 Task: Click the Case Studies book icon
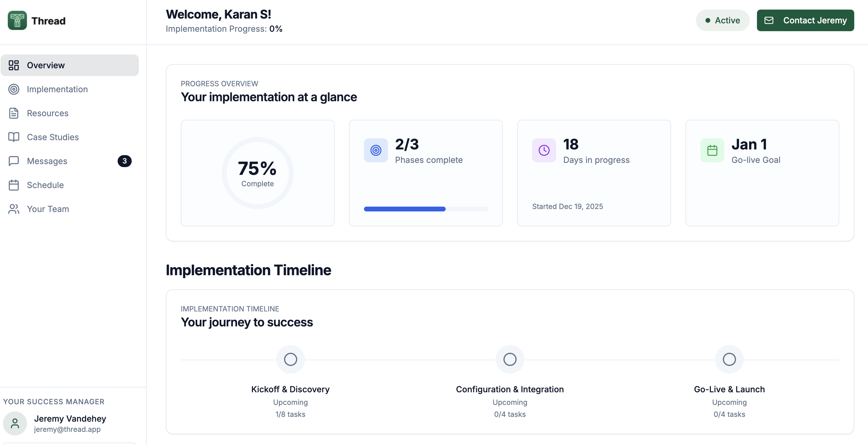pyautogui.click(x=14, y=137)
